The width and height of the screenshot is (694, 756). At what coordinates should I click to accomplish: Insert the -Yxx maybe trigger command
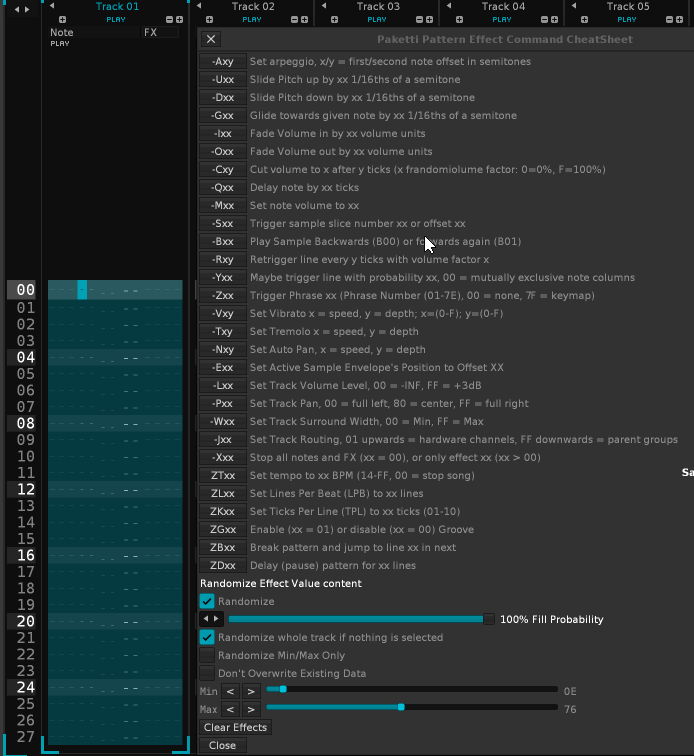pyautogui.click(x=223, y=278)
